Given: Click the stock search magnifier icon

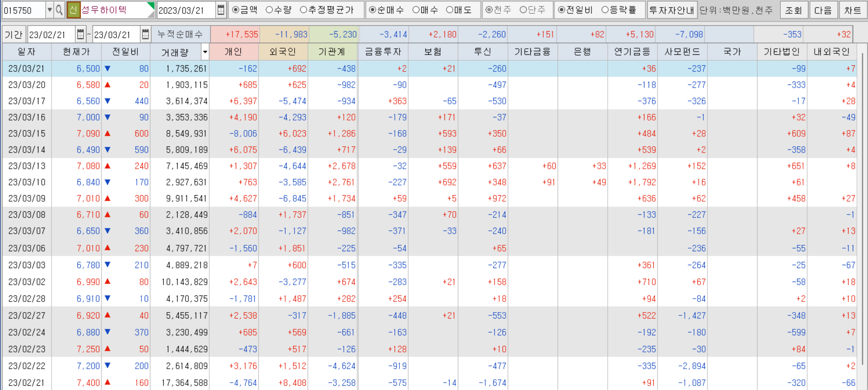Looking at the screenshot, I should [59, 10].
